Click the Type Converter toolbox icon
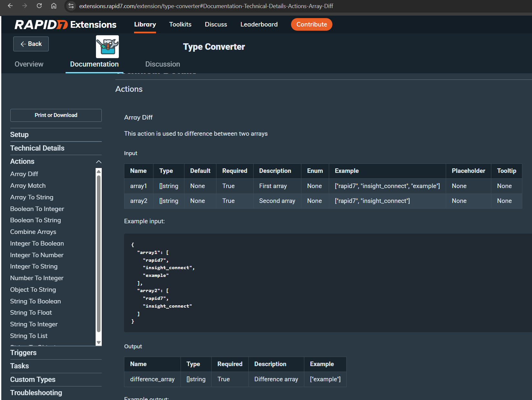 click(107, 47)
